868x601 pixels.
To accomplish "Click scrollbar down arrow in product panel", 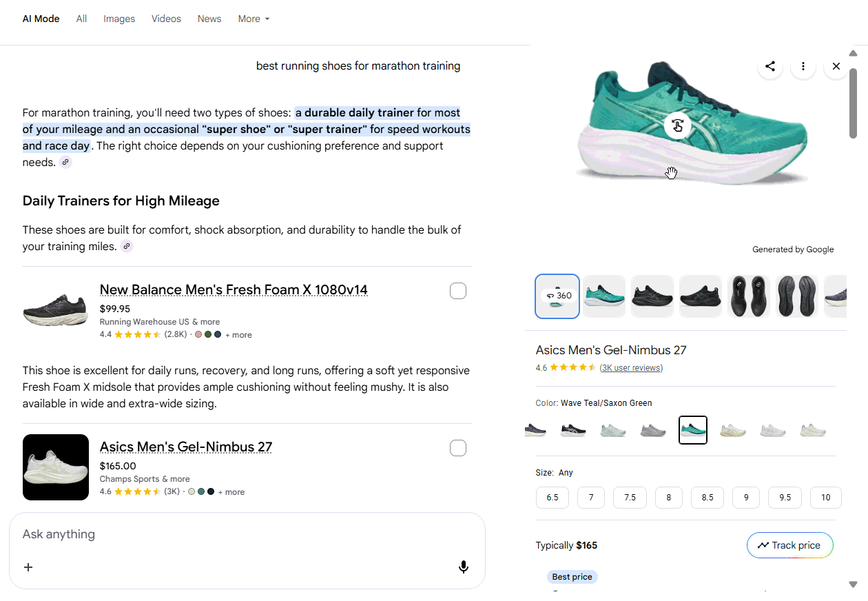I will point(853,584).
